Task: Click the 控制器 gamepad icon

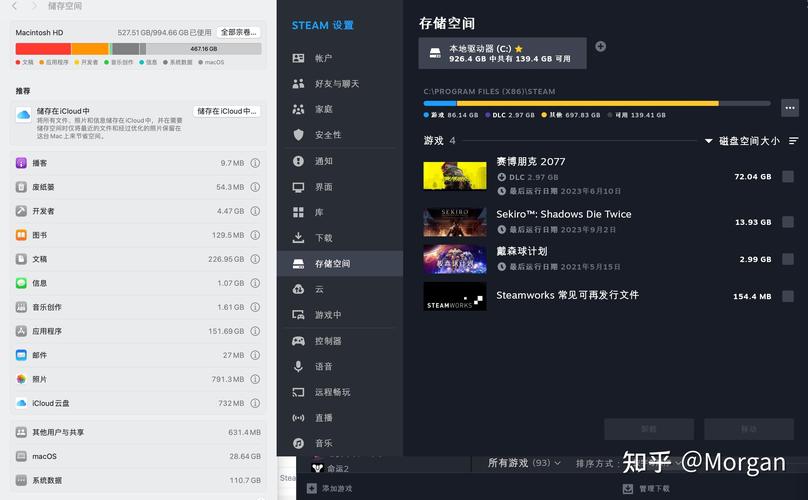Action: (x=298, y=341)
